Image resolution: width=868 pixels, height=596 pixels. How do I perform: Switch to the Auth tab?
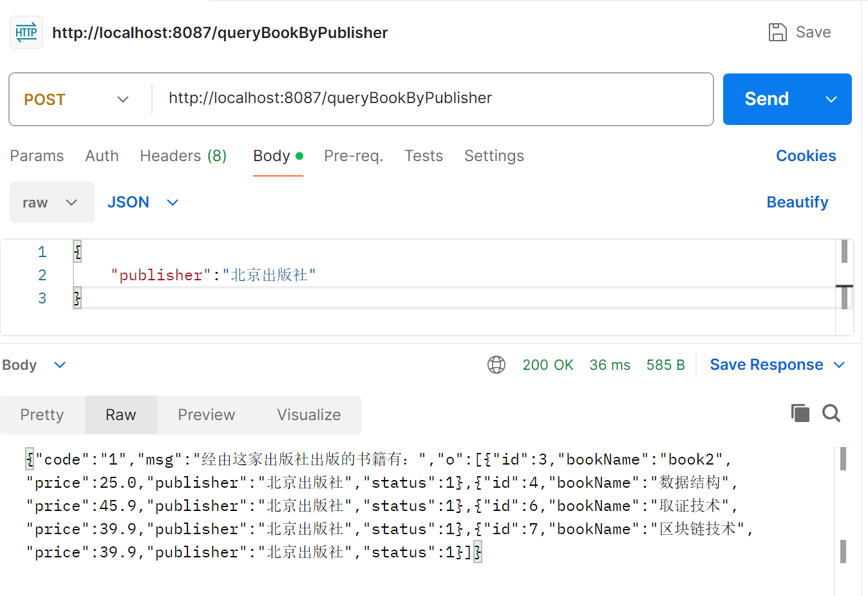tap(102, 156)
